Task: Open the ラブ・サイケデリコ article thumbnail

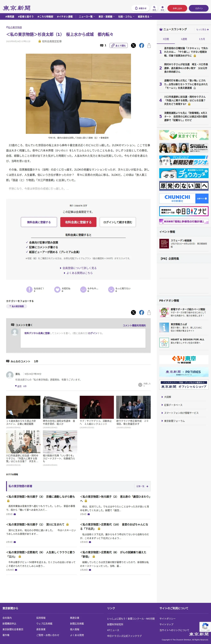Action: pyautogui.click(x=97, y=407)
